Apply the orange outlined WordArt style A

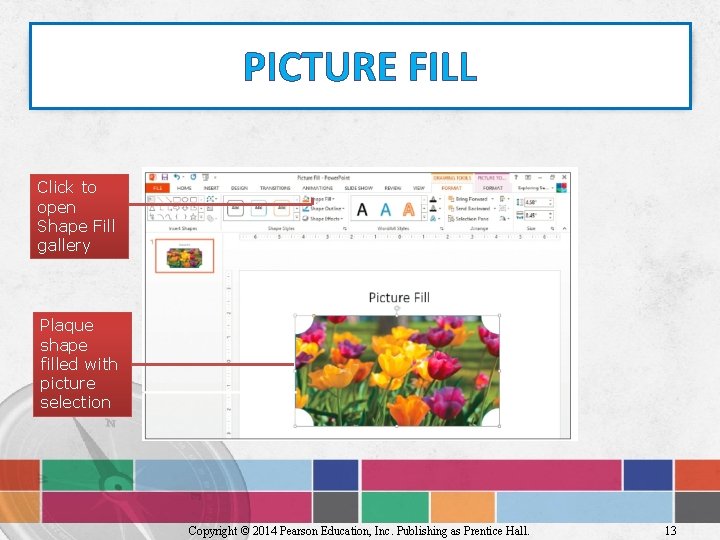pos(409,210)
